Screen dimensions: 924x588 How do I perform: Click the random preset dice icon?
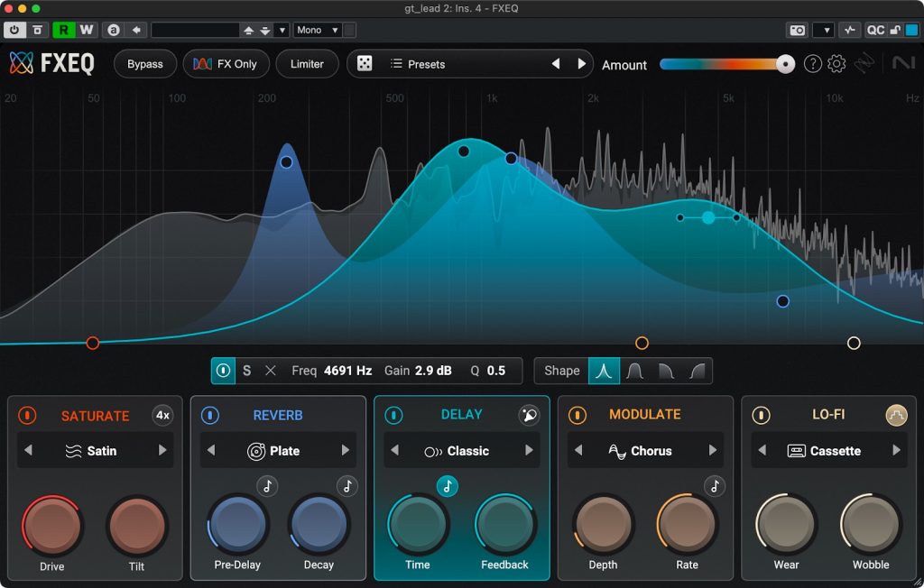click(365, 64)
